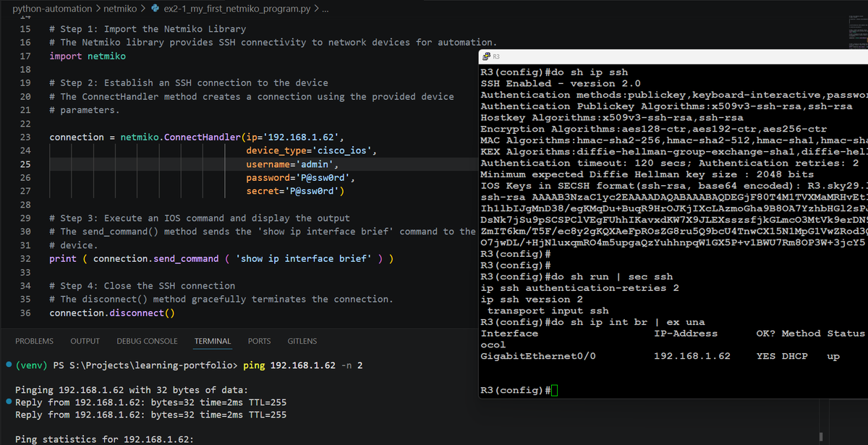
Task: Click the password='P@ssw0rd' argument
Action: (299, 177)
